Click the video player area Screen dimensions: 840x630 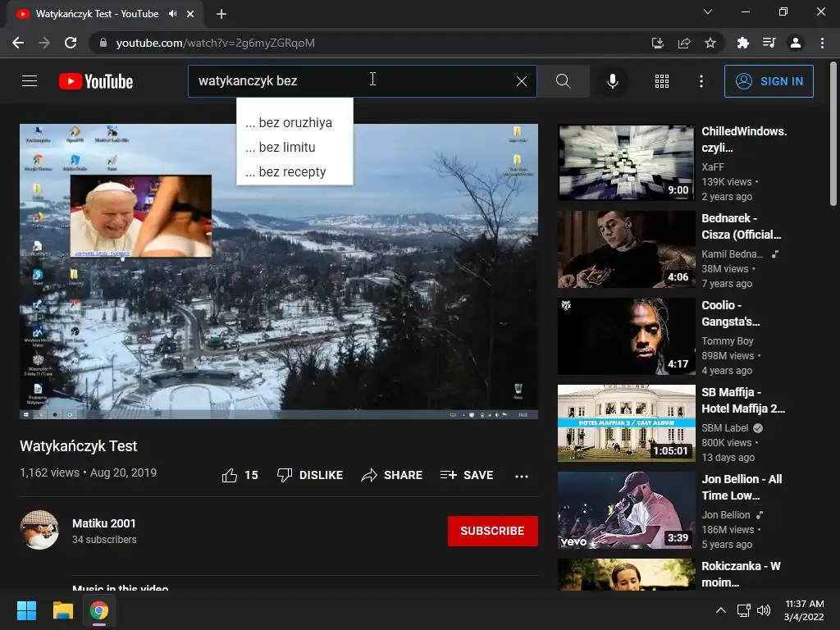pyautogui.click(x=279, y=272)
